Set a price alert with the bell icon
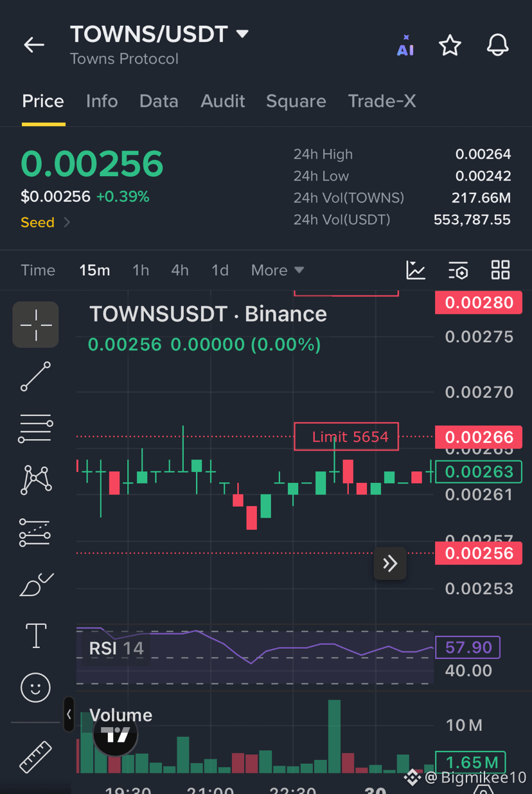 pos(497,45)
